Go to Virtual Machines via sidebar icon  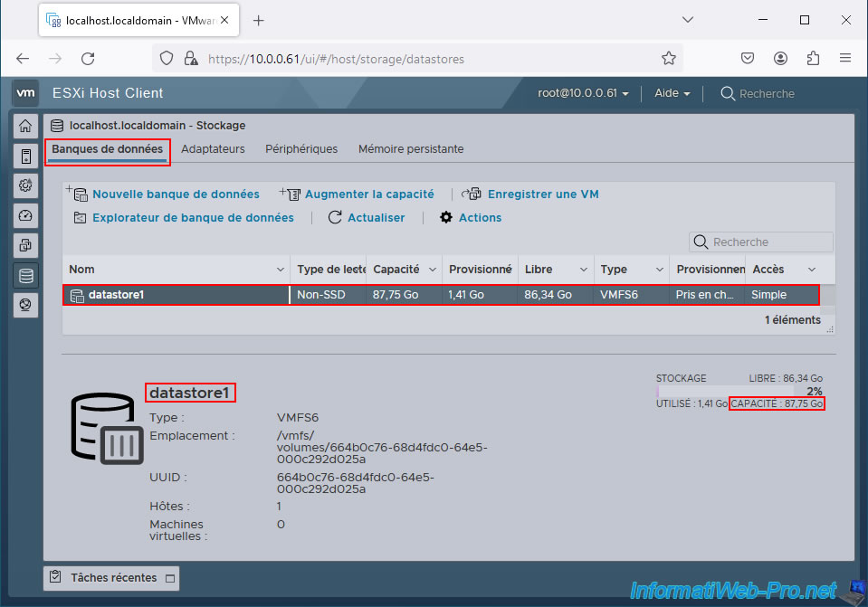(25, 245)
